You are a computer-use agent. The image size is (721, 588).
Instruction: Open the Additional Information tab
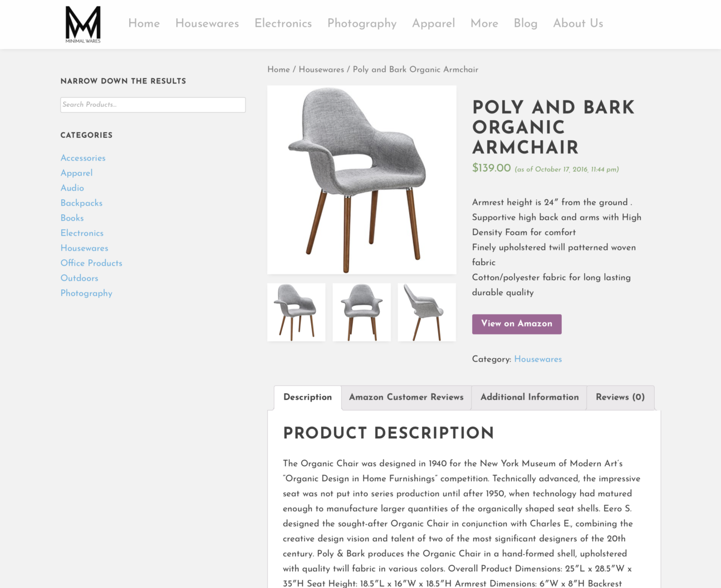click(529, 398)
